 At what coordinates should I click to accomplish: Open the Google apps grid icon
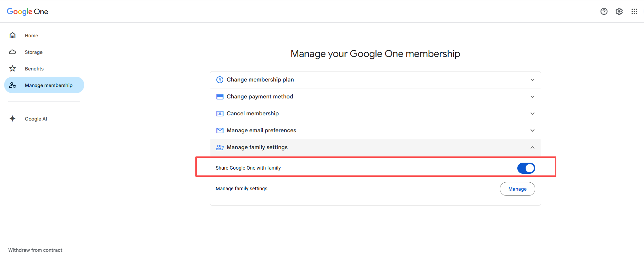[x=634, y=11]
